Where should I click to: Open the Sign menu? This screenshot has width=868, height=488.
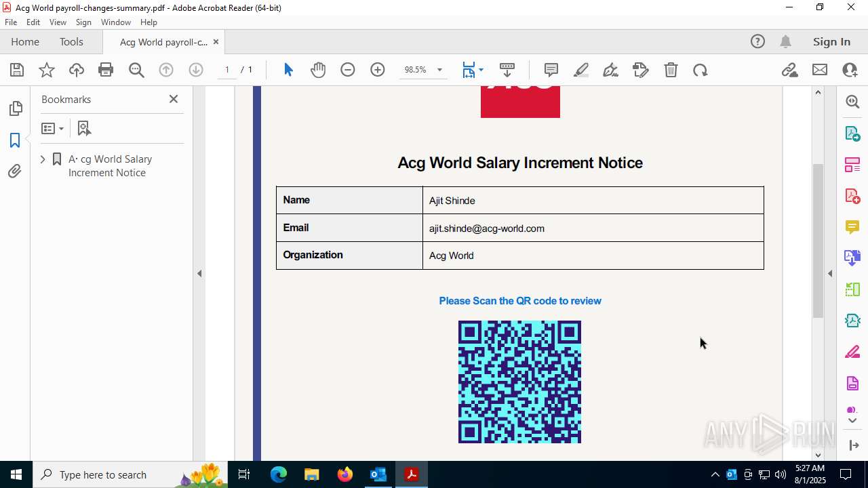click(83, 22)
